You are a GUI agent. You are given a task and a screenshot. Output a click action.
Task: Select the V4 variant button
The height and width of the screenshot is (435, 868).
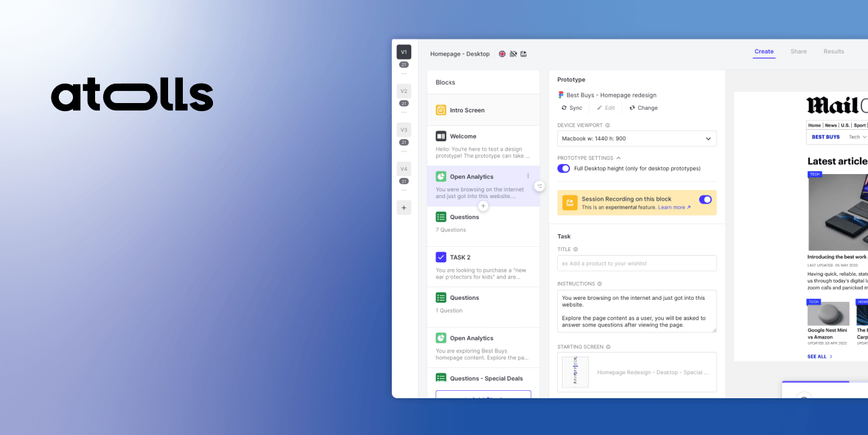(x=404, y=169)
